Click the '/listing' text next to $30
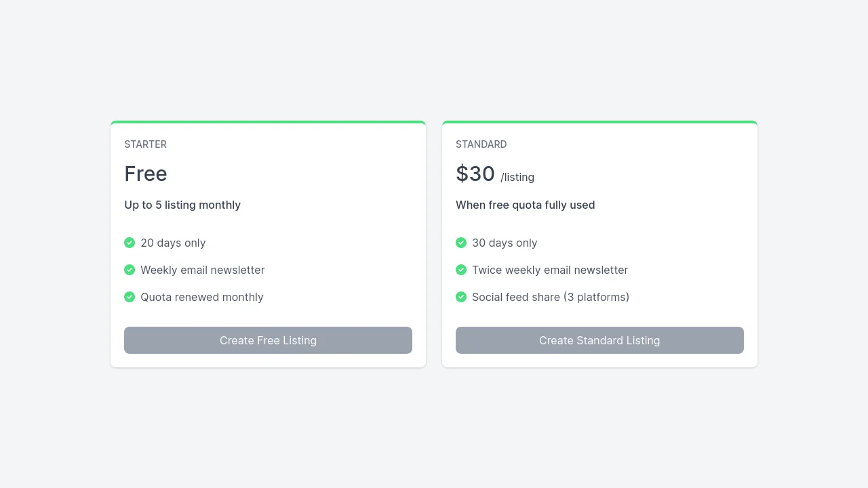 (517, 177)
